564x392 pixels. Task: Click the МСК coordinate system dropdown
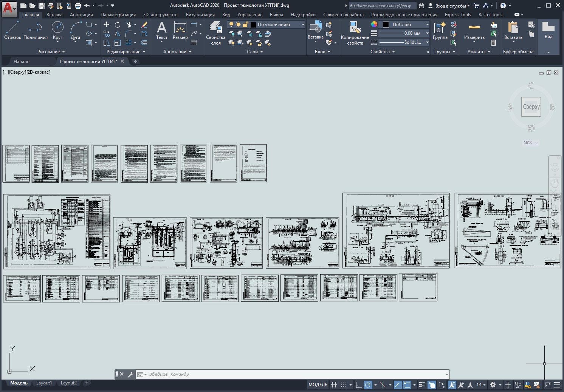coord(530,143)
